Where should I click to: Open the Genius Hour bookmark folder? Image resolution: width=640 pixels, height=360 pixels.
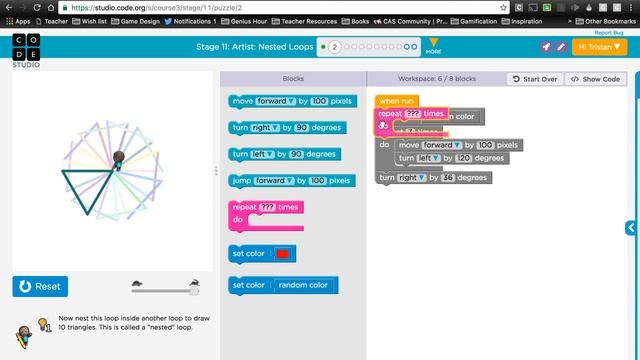244,21
